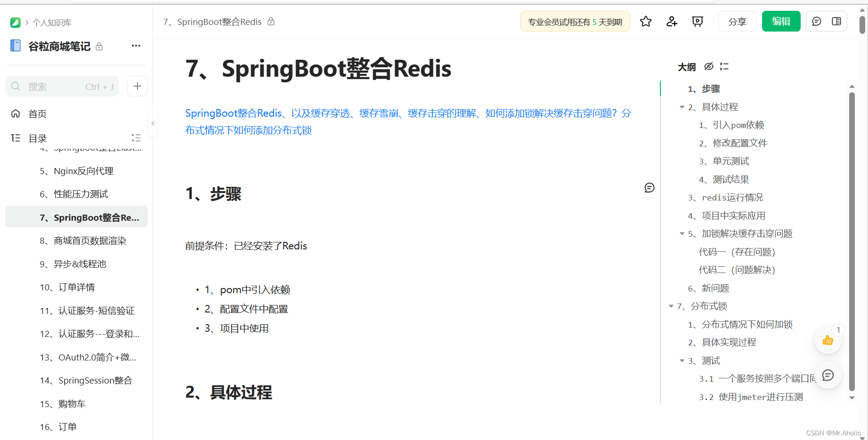Collapse the 具体过程 outline section

tap(682, 107)
